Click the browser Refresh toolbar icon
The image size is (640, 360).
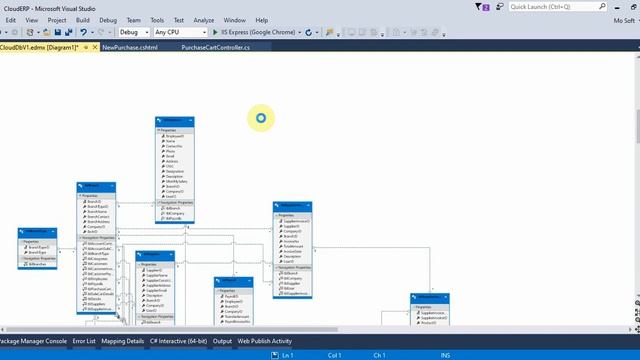(309, 32)
